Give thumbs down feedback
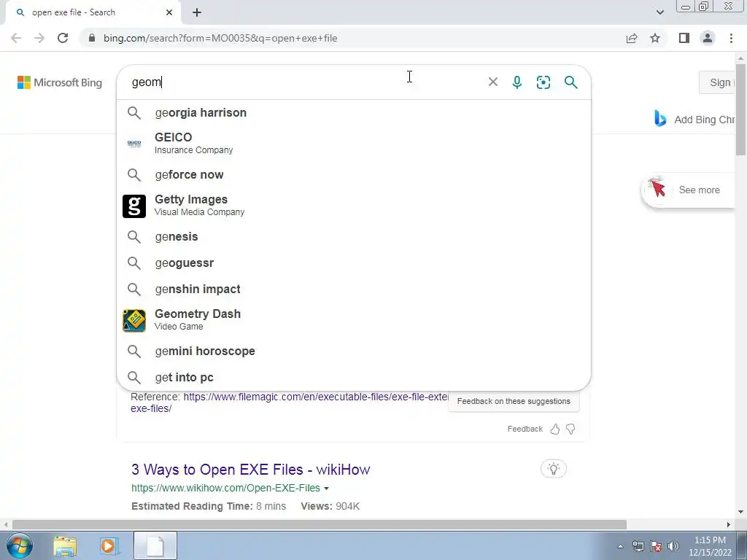Viewport: 747px width, 560px height. [x=570, y=429]
